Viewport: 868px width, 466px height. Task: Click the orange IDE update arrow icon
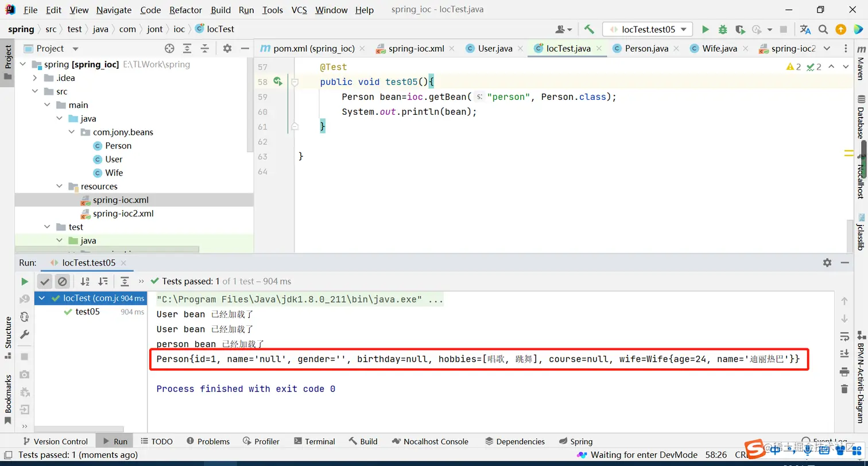(840, 29)
